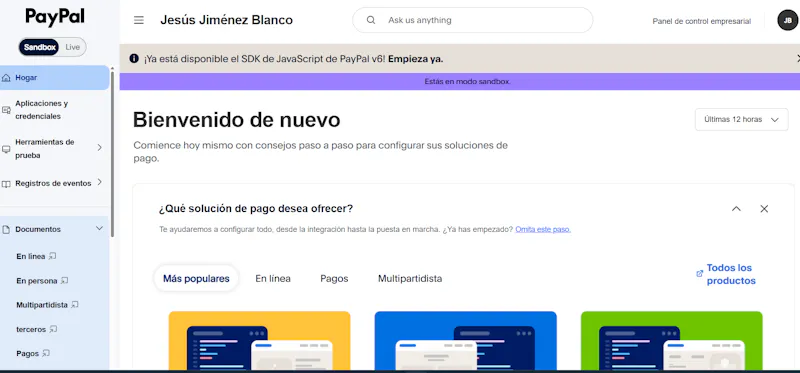Open terceros docs link
The height and width of the screenshot is (373, 800).
[31, 329]
